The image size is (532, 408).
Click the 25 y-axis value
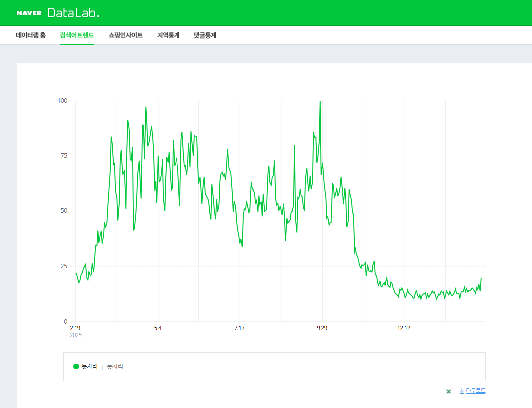[x=64, y=266]
